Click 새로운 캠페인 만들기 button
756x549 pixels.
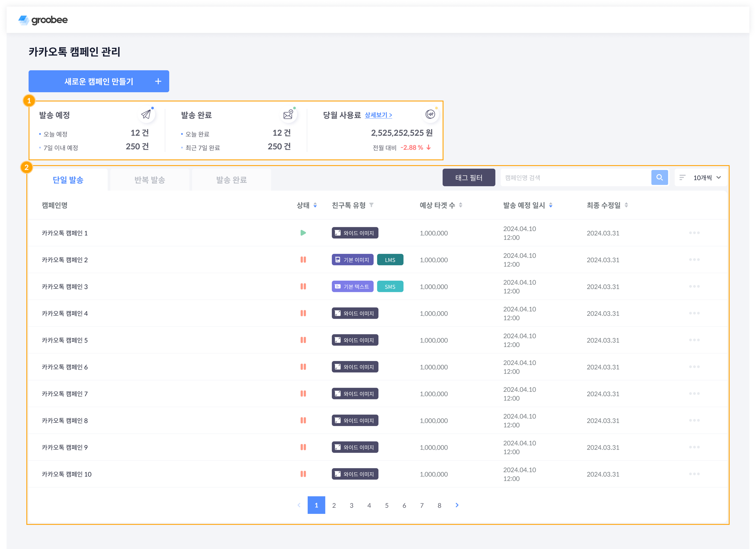[x=99, y=81]
